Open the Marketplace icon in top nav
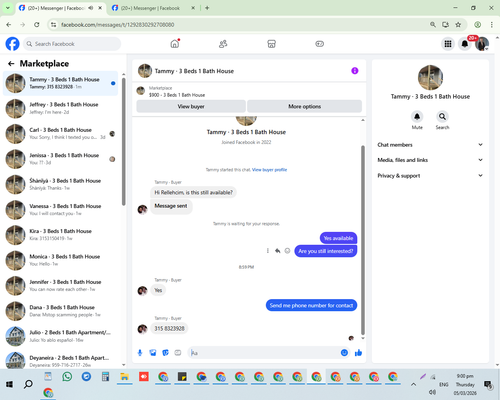The height and width of the screenshot is (400, 500). (272, 44)
